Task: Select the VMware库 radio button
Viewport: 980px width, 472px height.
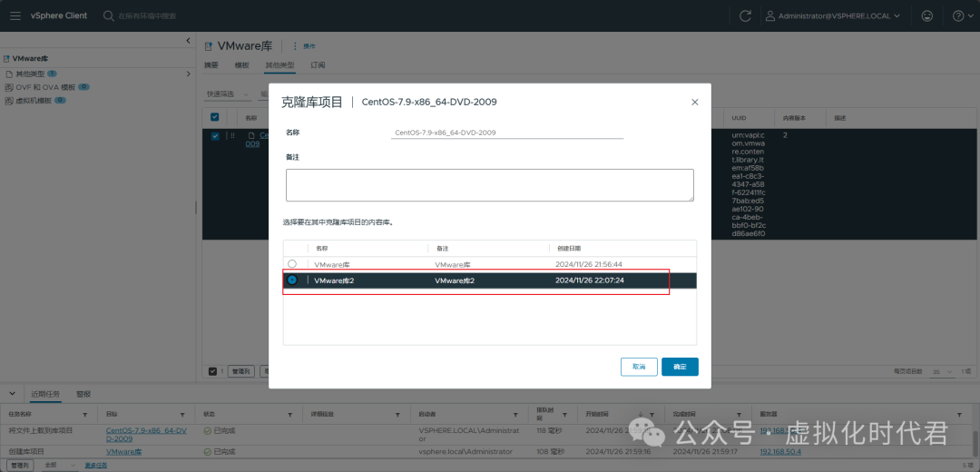Action: tap(292, 264)
